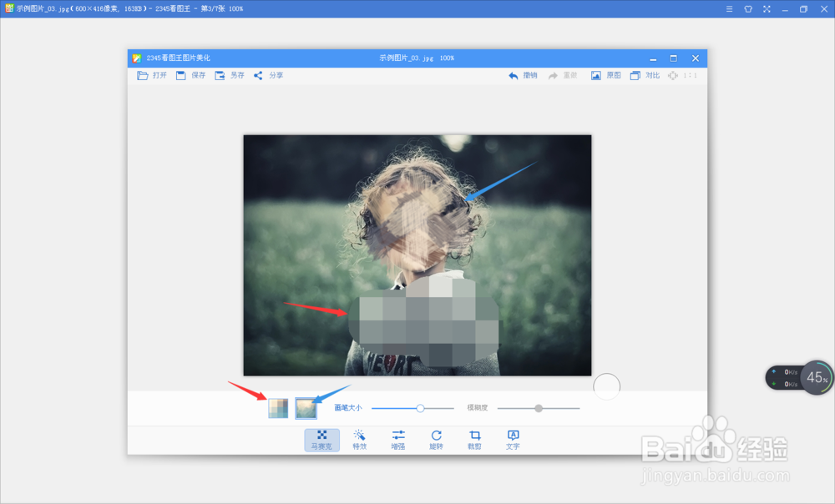Compare before and after with 对比

pos(645,76)
